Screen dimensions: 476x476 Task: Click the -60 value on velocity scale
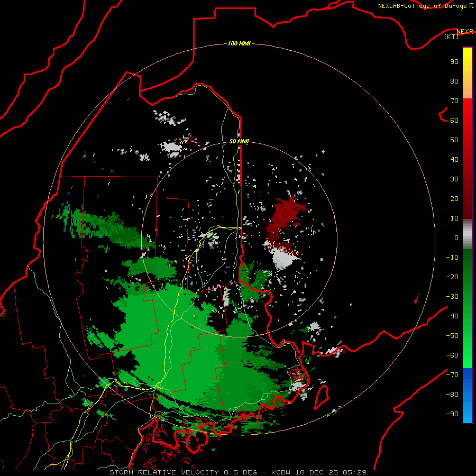point(452,355)
